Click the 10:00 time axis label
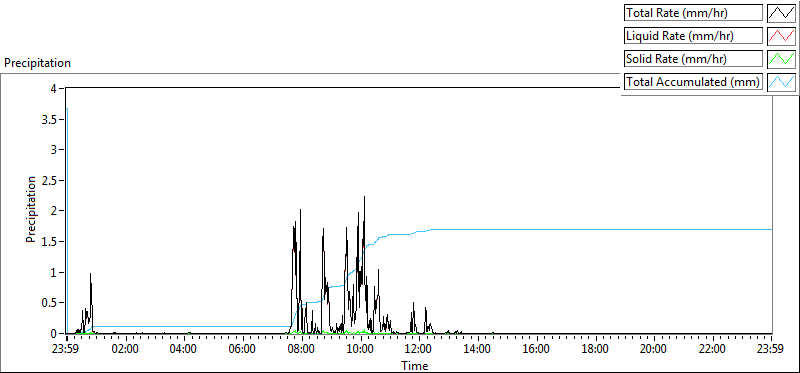Image resolution: width=800 pixels, height=373 pixels. (x=360, y=349)
